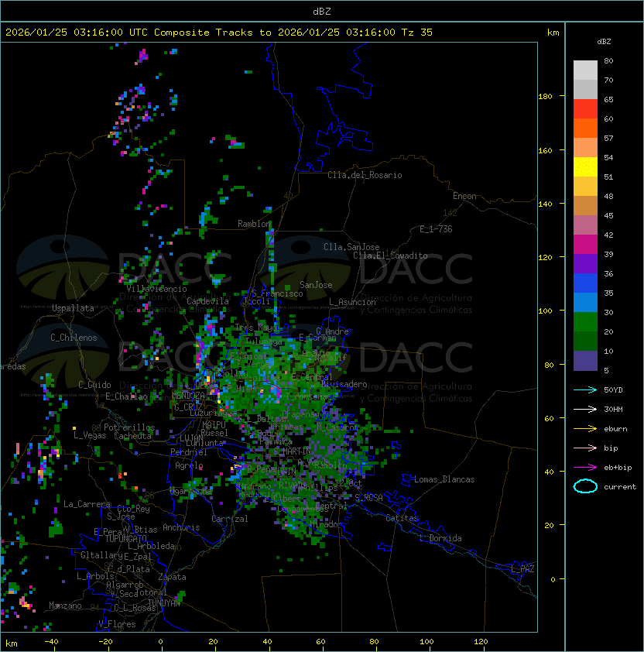The height and width of the screenshot is (652, 644).
Task: Click the cyan 50YD arrow legend icon
Action: point(585,389)
